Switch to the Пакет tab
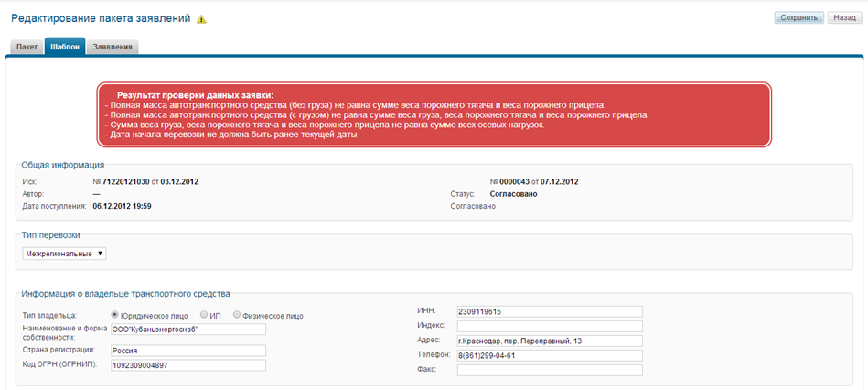 point(27,47)
